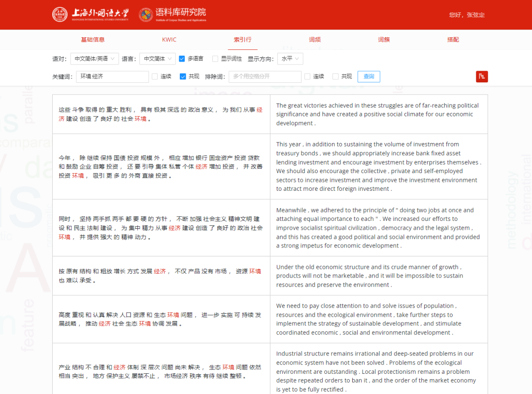Switch to the 词频 tab
The image size is (532, 394).
(315, 39)
